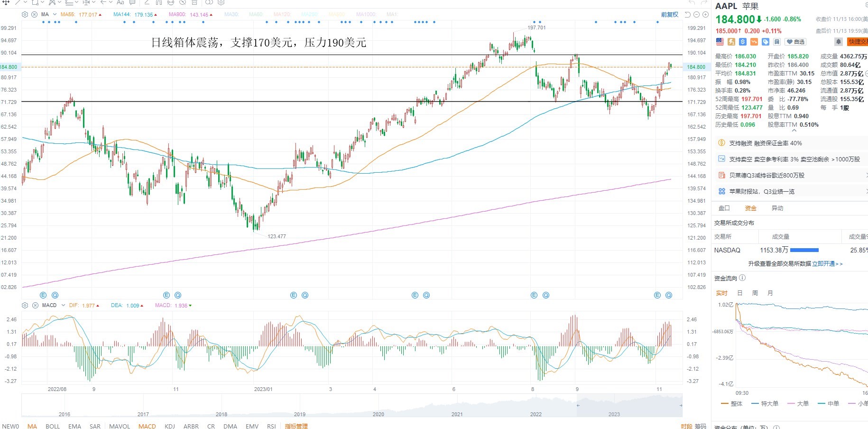Click the news icon beside 贝莱德Q3减持
Image resolution: width=868 pixels, height=429 pixels.
pyautogui.click(x=722, y=175)
